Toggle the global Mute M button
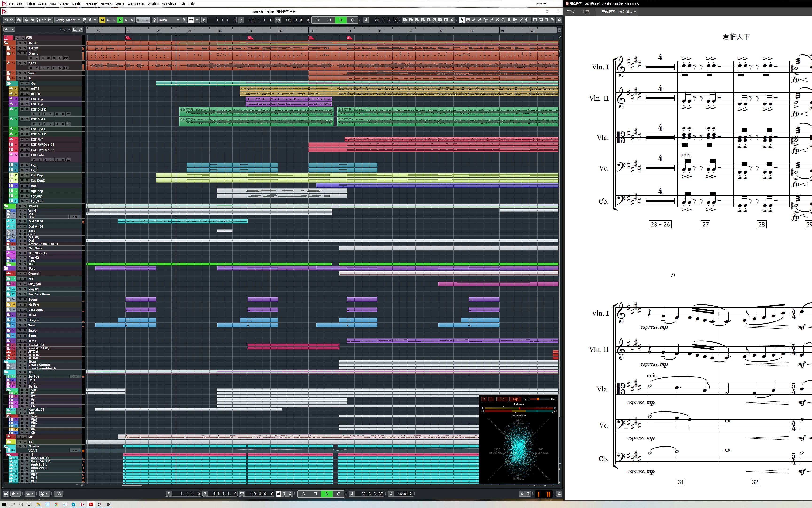The width and height of the screenshot is (812, 508). (x=102, y=20)
